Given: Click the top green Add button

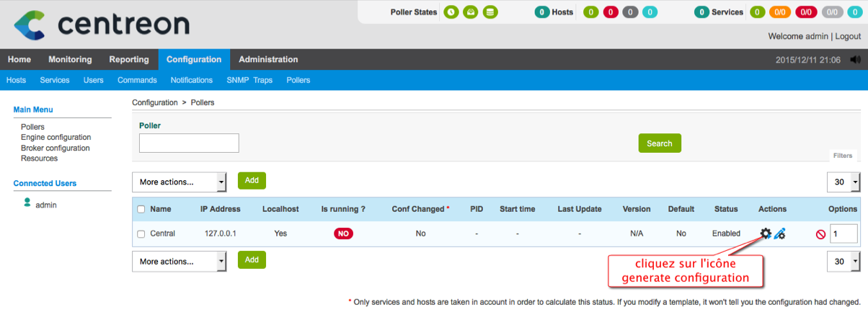Looking at the screenshot, I should (x=252, y=180).
